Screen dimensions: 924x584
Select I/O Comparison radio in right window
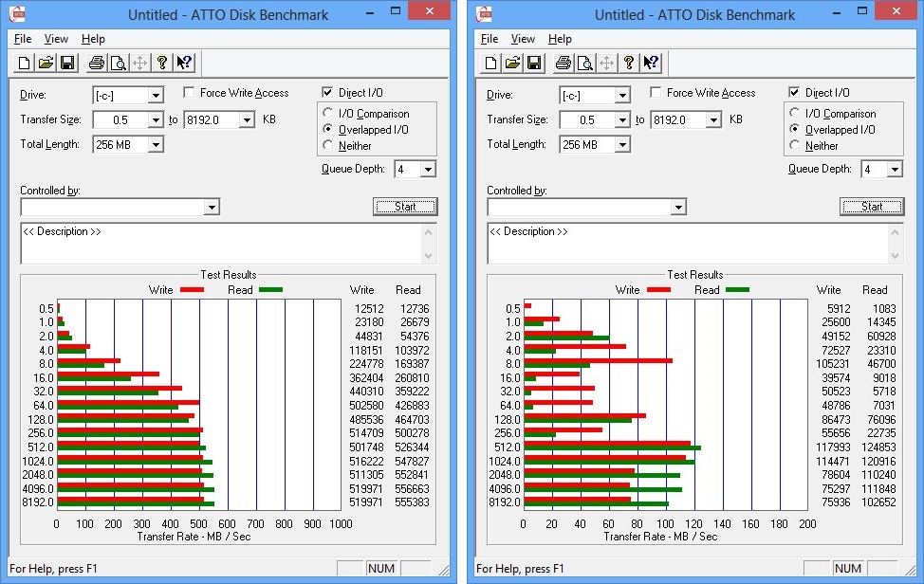[795, 113]
